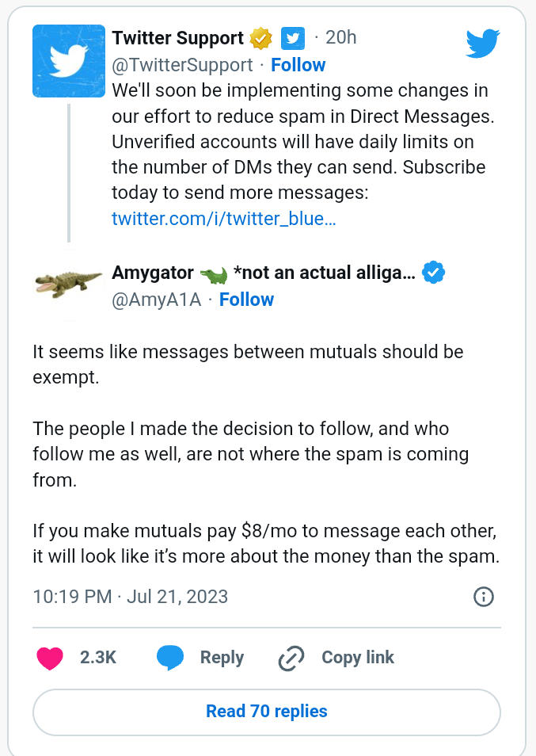The height and width of the screenshot is (756, 536).
Task: Open the tweet info icon
Action: click(x=483, y=597)
